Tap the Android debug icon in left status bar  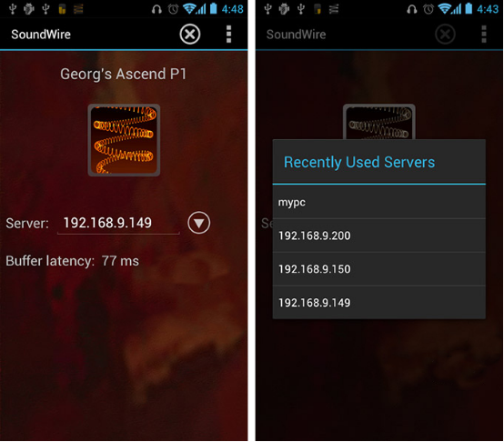pyautogui.click(x=29, y=9)
